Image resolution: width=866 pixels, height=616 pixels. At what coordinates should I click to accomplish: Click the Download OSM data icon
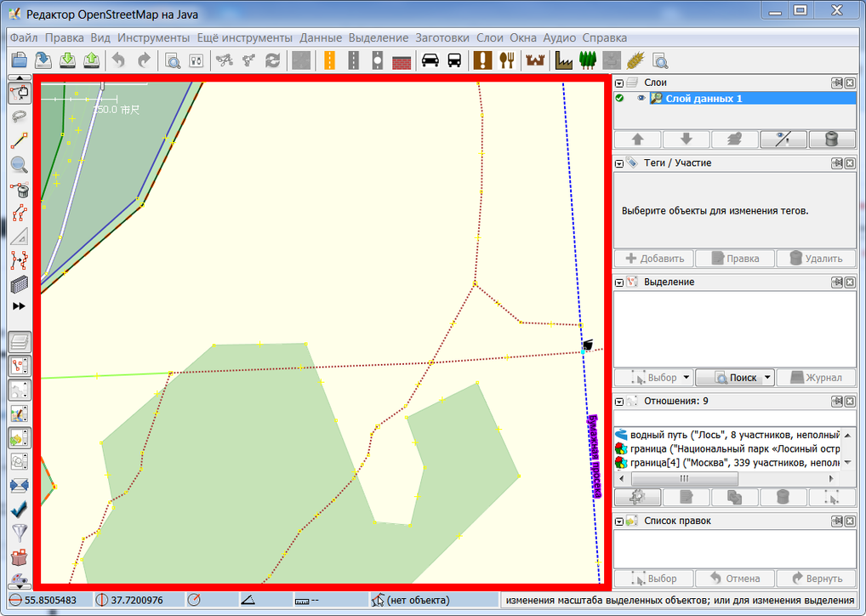[x=68, y=60]
